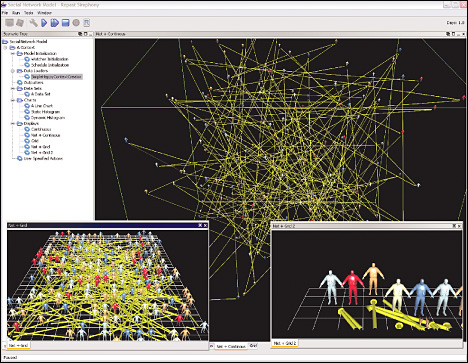Open the Run menu

coord(16,13)
